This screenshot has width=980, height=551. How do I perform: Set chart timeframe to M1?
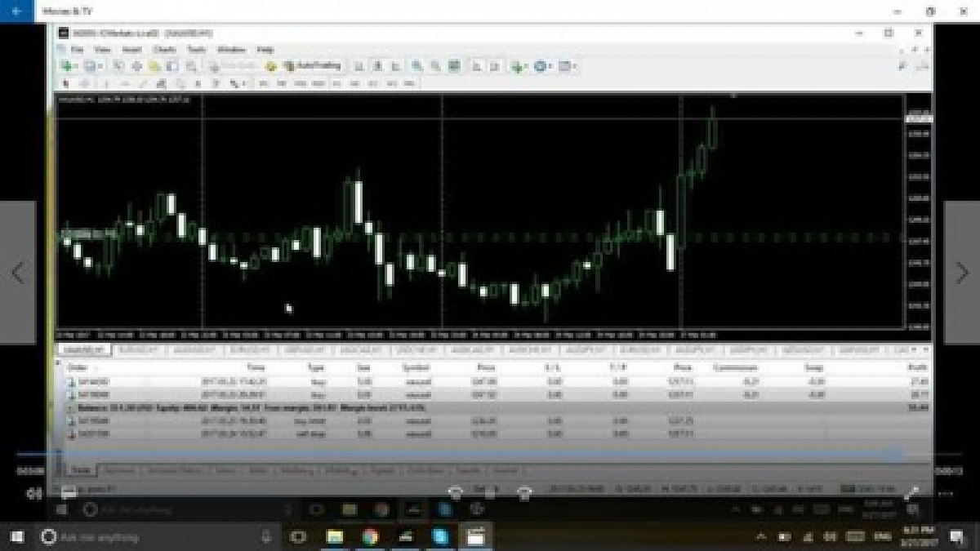click(x=263, y=83)
